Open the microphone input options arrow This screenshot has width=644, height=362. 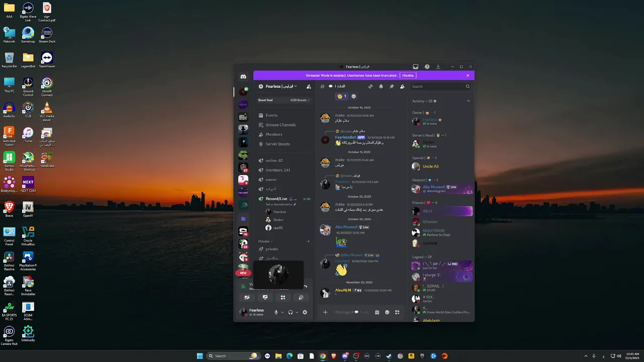[x=282, y=312]
